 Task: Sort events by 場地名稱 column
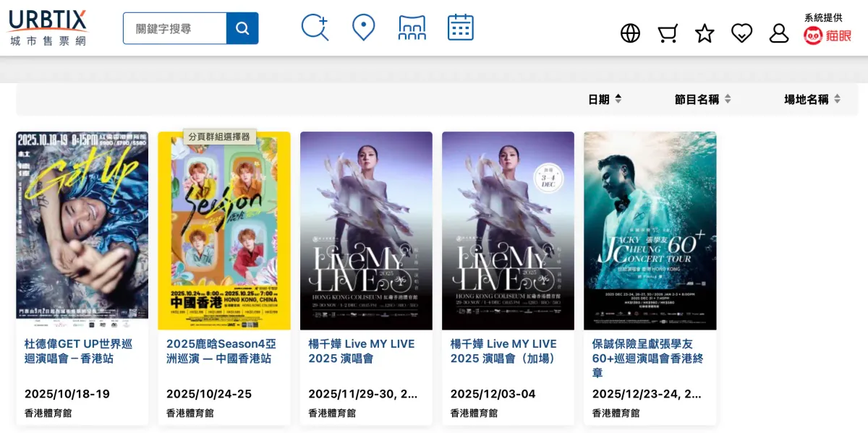[812, 99]
